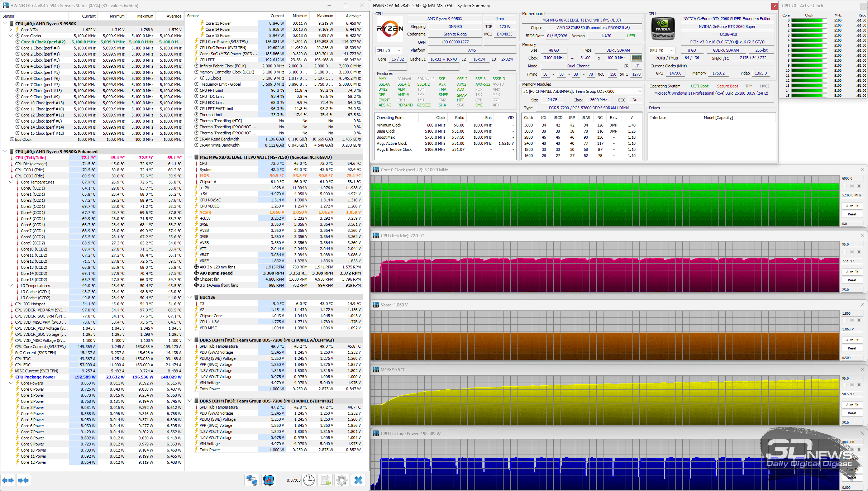This screenshot has height=491, width=868.
Task: Click the memory module chip icon
Action: 636,58
